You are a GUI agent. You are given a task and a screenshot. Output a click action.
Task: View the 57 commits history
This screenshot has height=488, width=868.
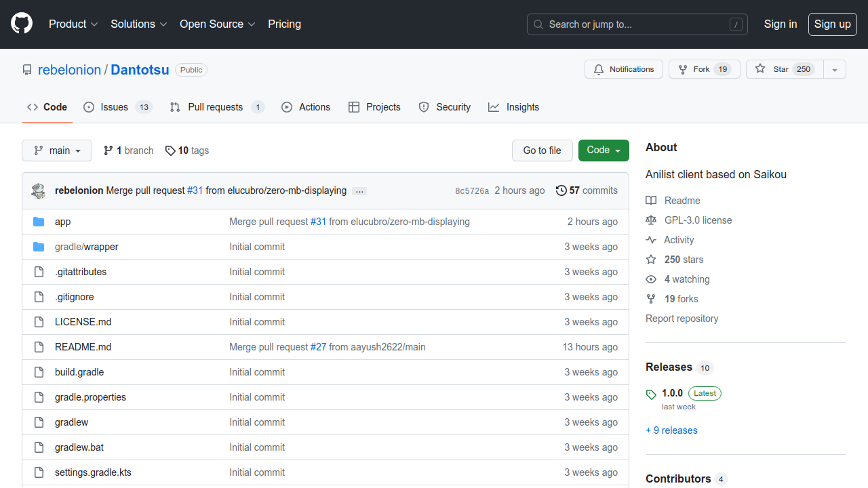point(587,190)
